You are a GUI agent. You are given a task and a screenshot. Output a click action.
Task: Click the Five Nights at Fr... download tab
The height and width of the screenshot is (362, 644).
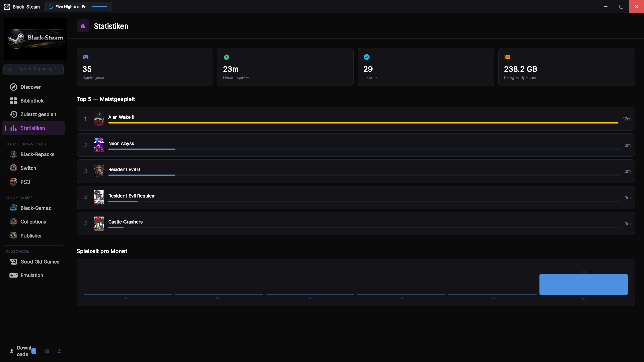click(79, 7)
